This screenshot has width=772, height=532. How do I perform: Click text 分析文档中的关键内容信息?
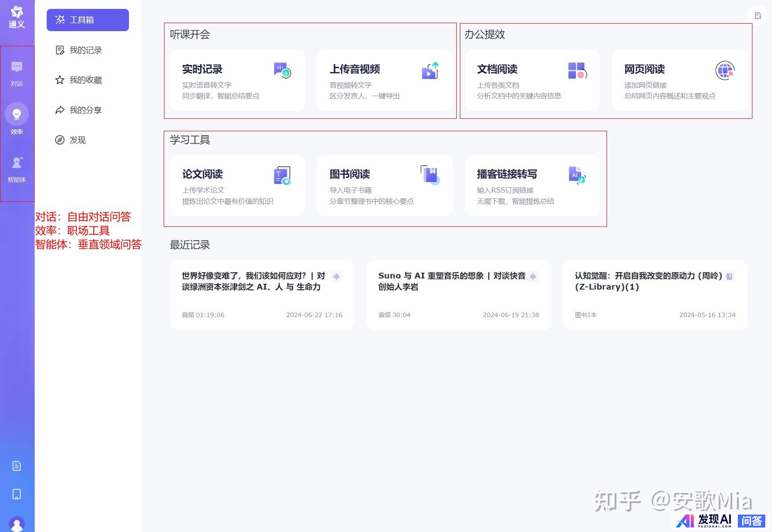click(x=519, y=96)
